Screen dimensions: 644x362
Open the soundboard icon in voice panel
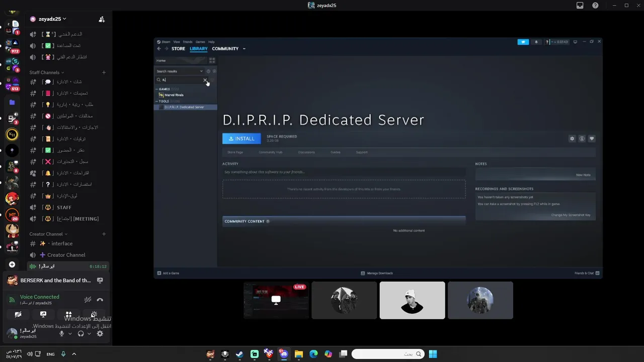[94, 314]
